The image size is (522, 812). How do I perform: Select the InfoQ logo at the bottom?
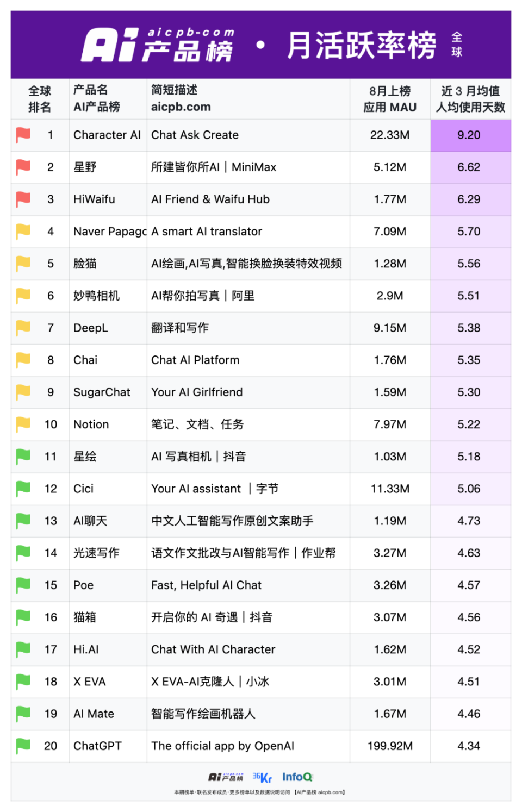click(297, 776)
